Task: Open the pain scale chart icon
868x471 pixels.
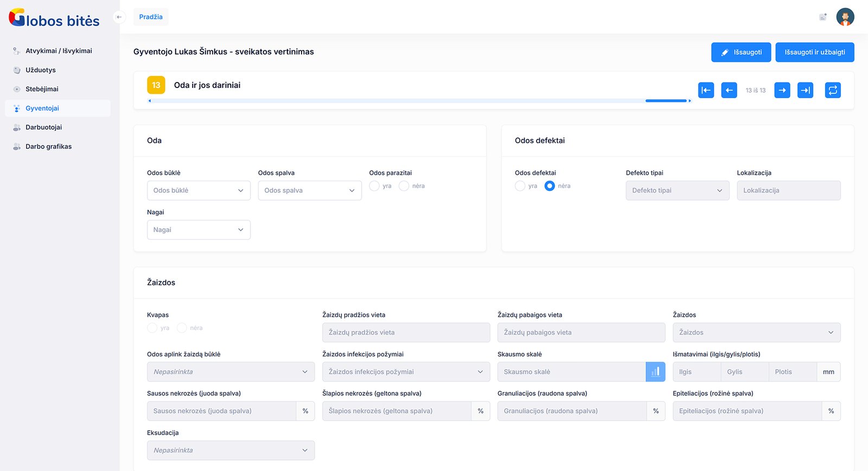Action: (655, 372)
